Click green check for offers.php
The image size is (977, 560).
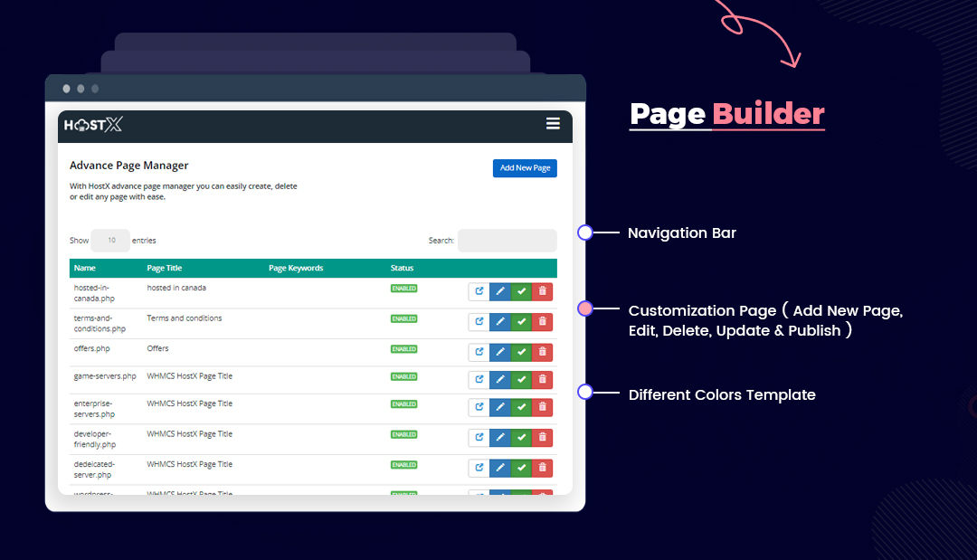click(521, 353)
